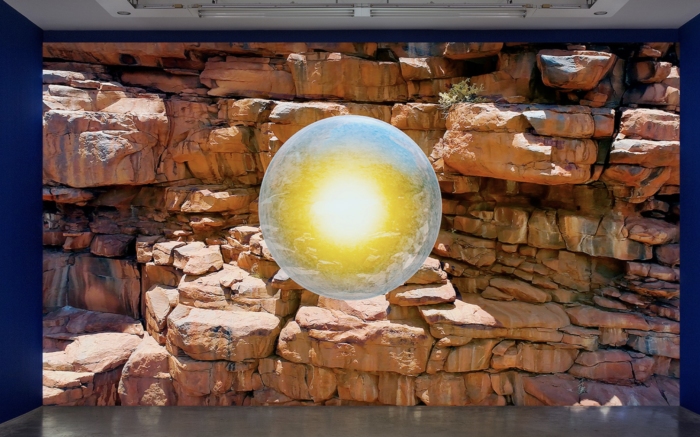Click the left dark blue wall panel

point(20,220)
